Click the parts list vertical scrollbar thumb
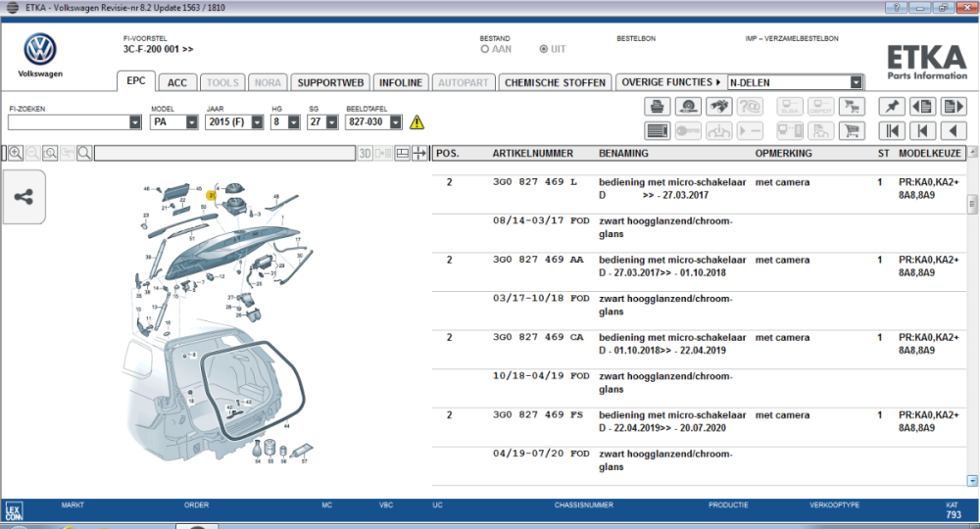980x529 pixels. coord(972,204)
